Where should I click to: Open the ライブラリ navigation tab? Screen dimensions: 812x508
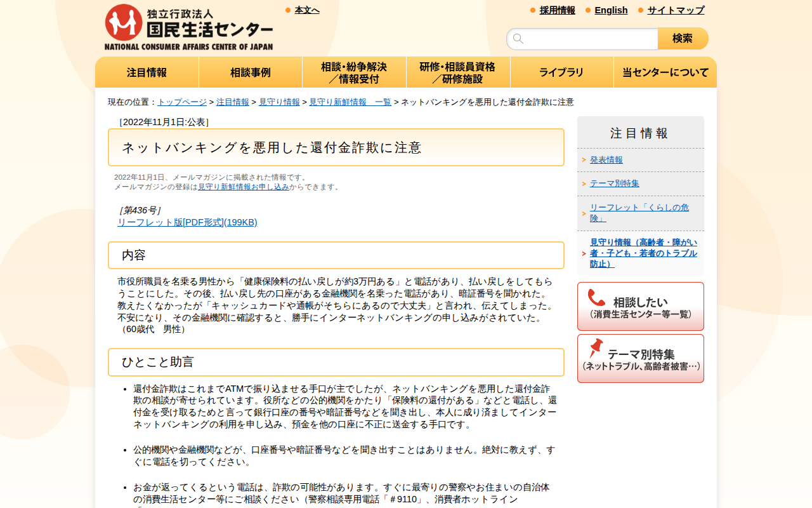pyautogui.click(x=561, y=72)
